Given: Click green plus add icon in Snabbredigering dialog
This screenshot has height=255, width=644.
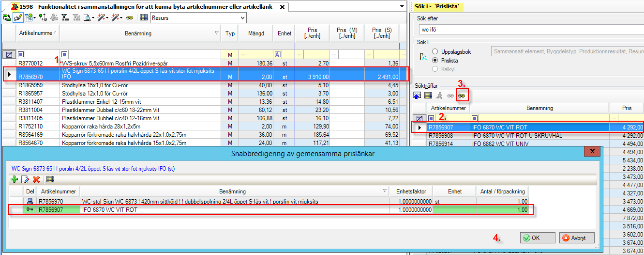Looking at the screenshot, I should pyautogui.click(x=14, y=179).
